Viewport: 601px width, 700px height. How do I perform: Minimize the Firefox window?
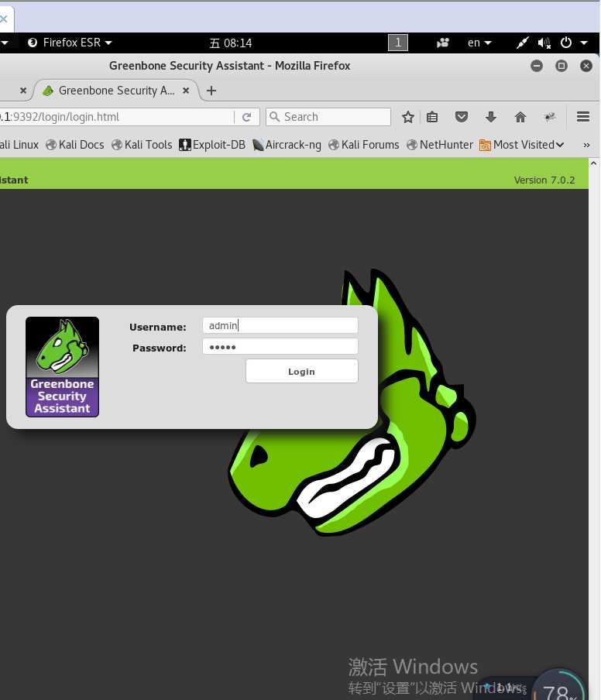click(x=537, y=66)
